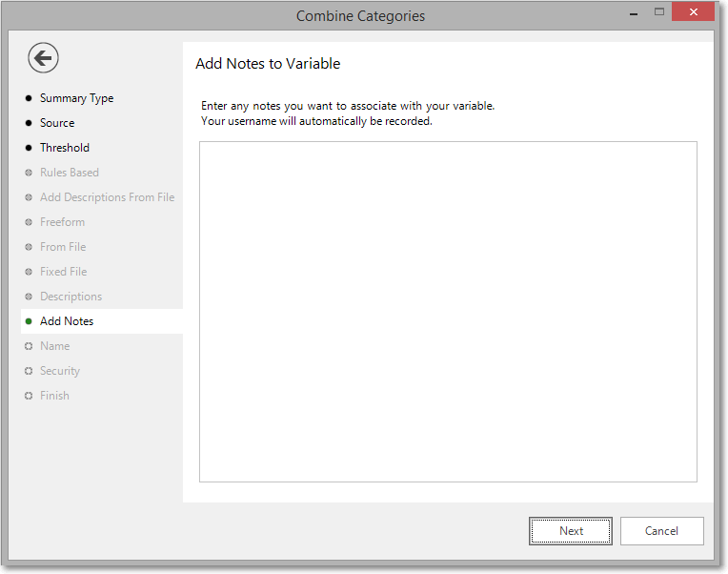Maximize the Combine Categories window
The image size is (728, 574).
tap(659, 12)
